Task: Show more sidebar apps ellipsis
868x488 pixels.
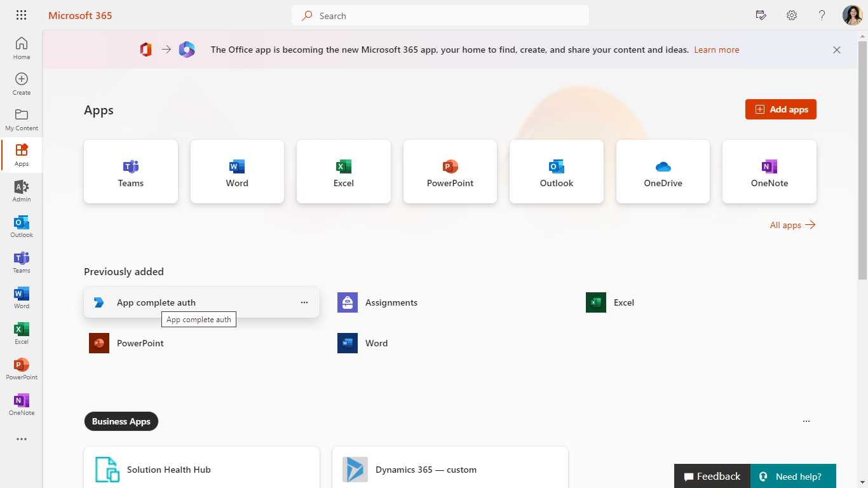Action: pos(22,439)
